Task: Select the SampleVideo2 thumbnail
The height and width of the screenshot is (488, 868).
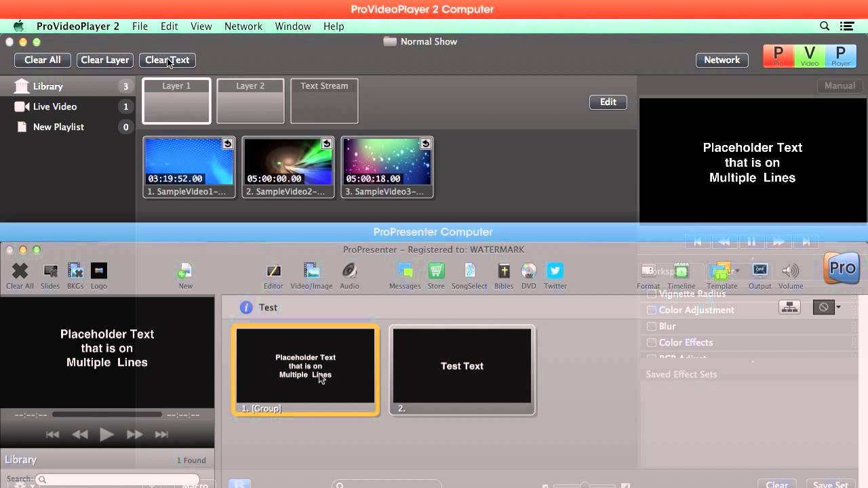Action: (x=288, y=167)
